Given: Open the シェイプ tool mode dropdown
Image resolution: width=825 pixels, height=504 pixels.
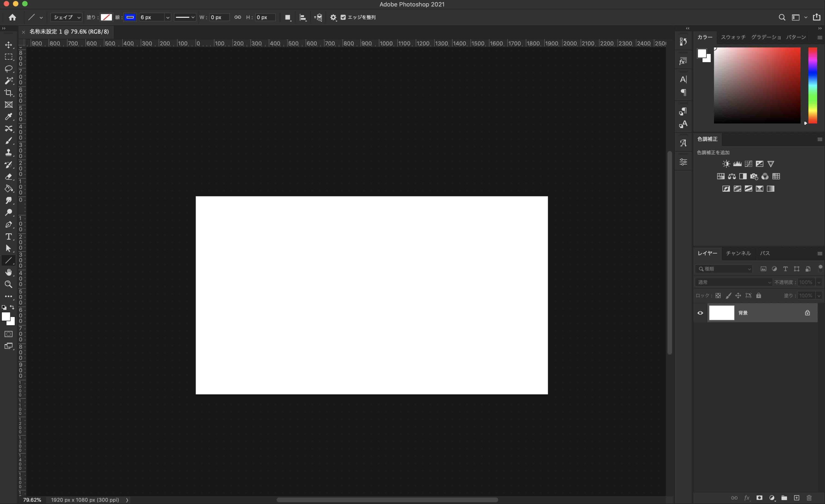Looking at the screenshot, I should [x=66, y=17].
